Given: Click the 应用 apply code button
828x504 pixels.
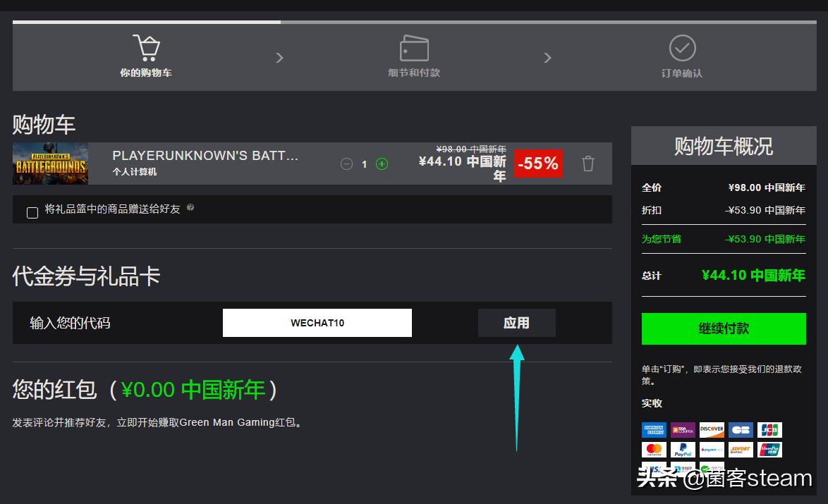Looking at the screenshot, I should [x=516, y=323].
